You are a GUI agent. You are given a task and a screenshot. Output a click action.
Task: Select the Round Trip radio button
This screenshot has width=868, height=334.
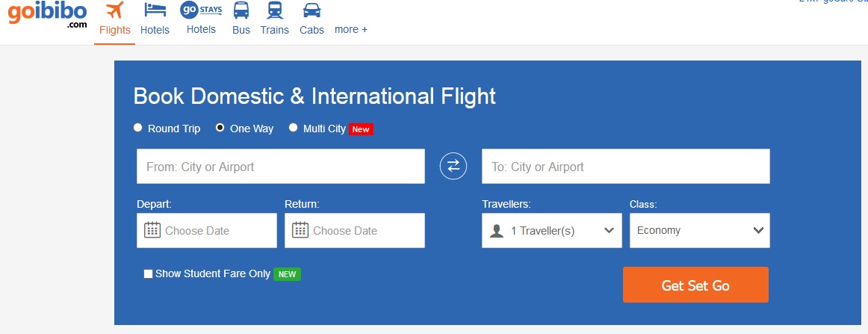click(x=138, y=128)
